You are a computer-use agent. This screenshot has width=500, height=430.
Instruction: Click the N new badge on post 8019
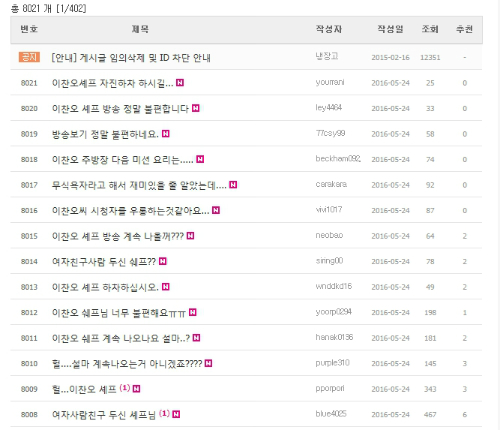coord(166,134)
